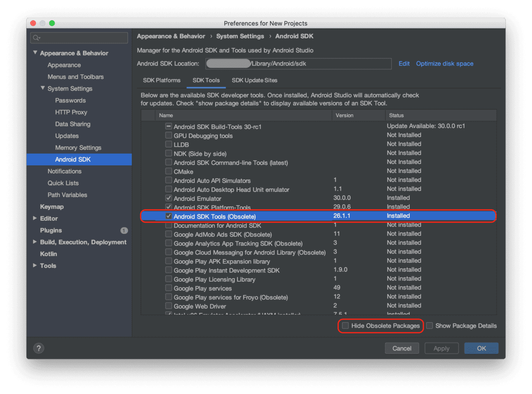Collapse the Appearance & Behavior tree section
The height and width of the screenshot is (394, 532).
(x=35, y=53)
